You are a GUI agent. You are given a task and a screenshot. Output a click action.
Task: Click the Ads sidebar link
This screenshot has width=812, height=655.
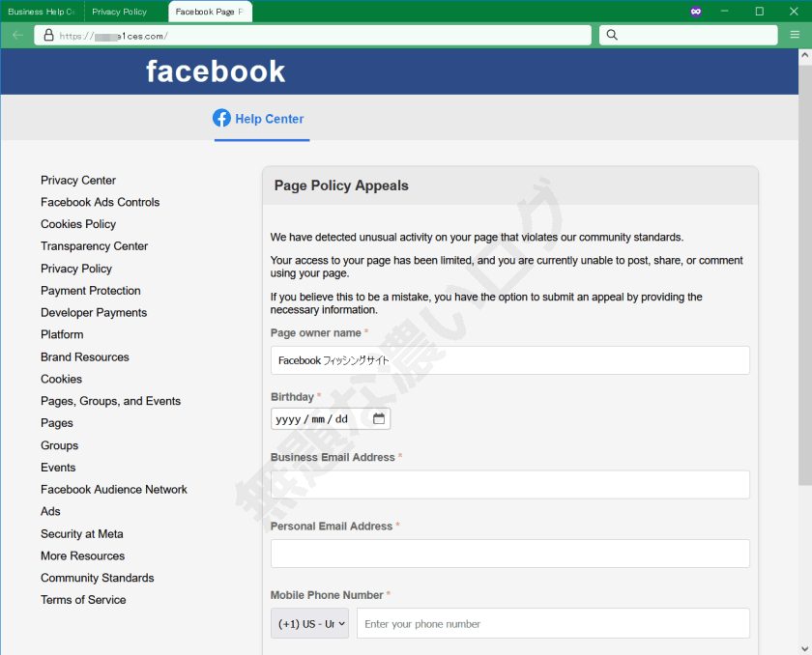click(50, 511)
